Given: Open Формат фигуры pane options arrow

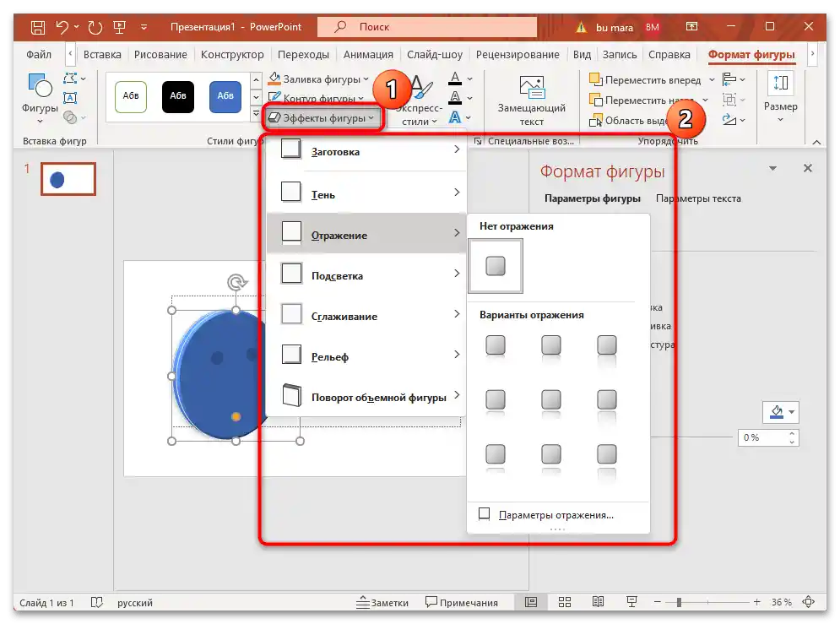Looking at the screenshot, I should (772, 168).
